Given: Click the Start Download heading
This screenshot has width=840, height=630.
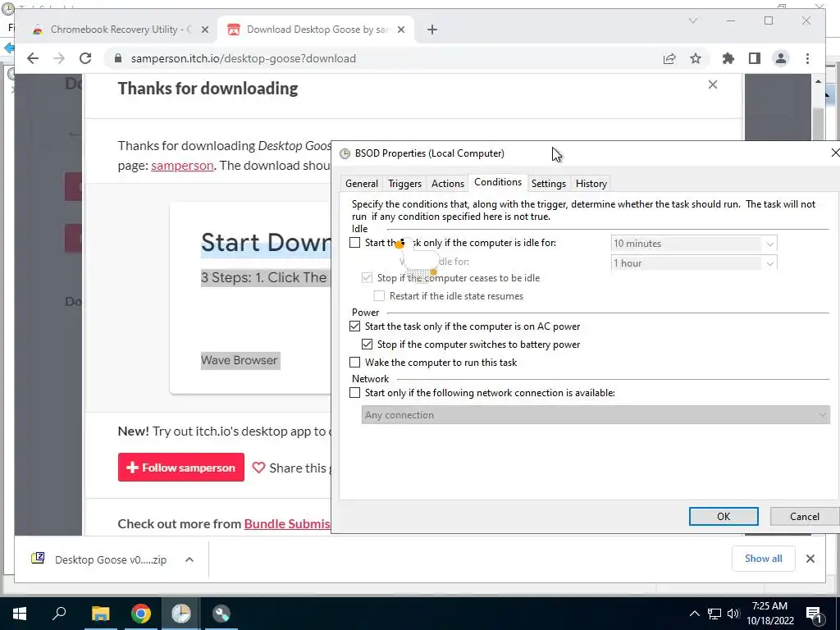Looking at the screenshot, I should [x=266, y=242].
